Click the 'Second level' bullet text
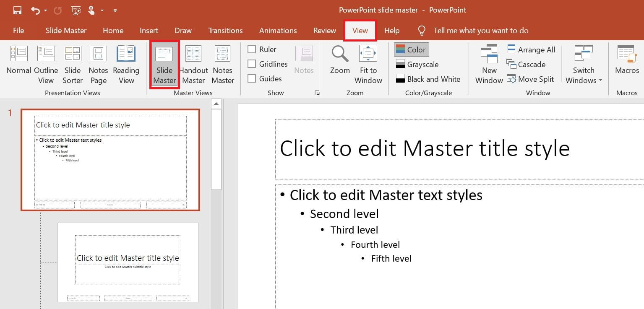This screenshot has height=309, width=644. [344, 214]
